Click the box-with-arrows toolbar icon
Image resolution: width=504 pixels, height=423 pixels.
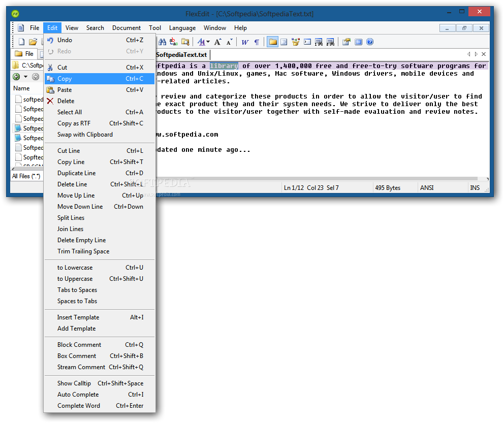296,42
